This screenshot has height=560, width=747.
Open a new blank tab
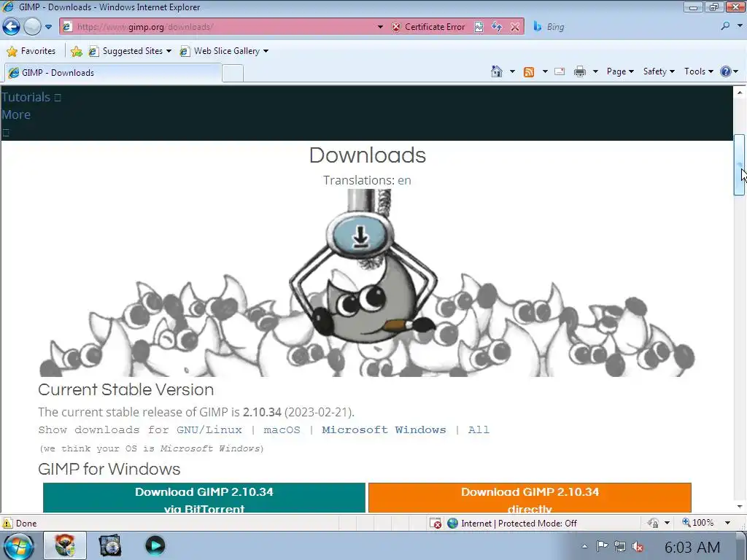233,74
